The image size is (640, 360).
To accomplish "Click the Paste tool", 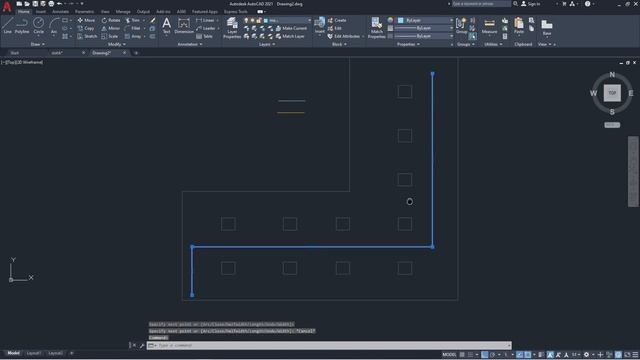I will (x=519, y=26).
